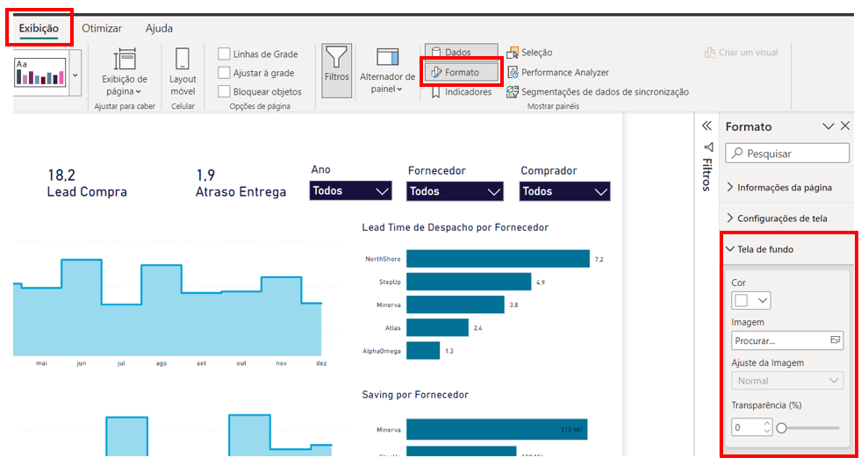
Task: Click the Transparência slider handle
Action: coord(782,428)
